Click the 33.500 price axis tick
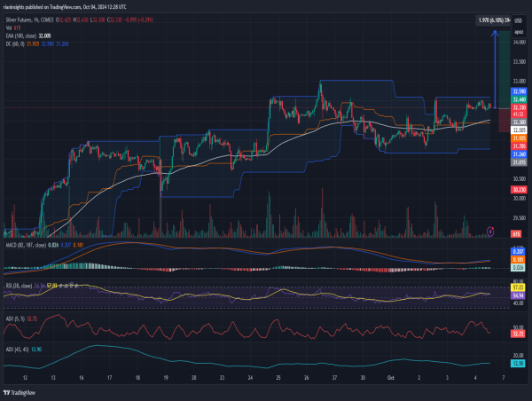Image resolution: width=532 pixels, height=401 pixels. [x=520, y=62]
